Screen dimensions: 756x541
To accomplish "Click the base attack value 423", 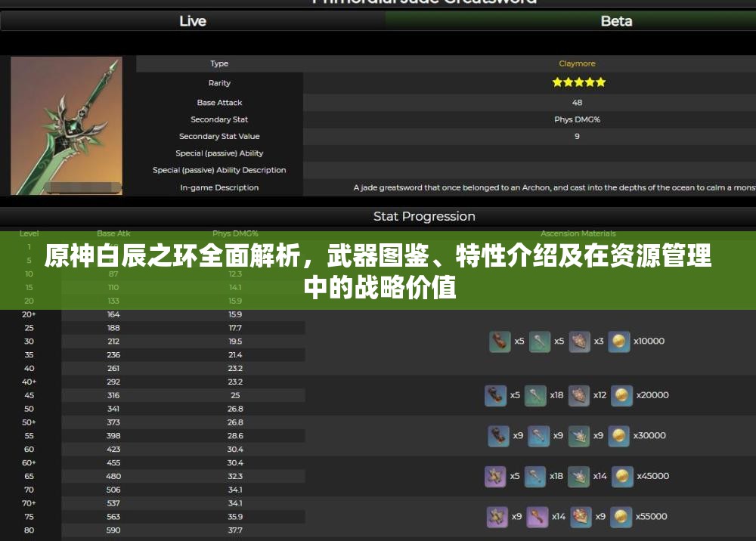I will (x=113, y=449).
